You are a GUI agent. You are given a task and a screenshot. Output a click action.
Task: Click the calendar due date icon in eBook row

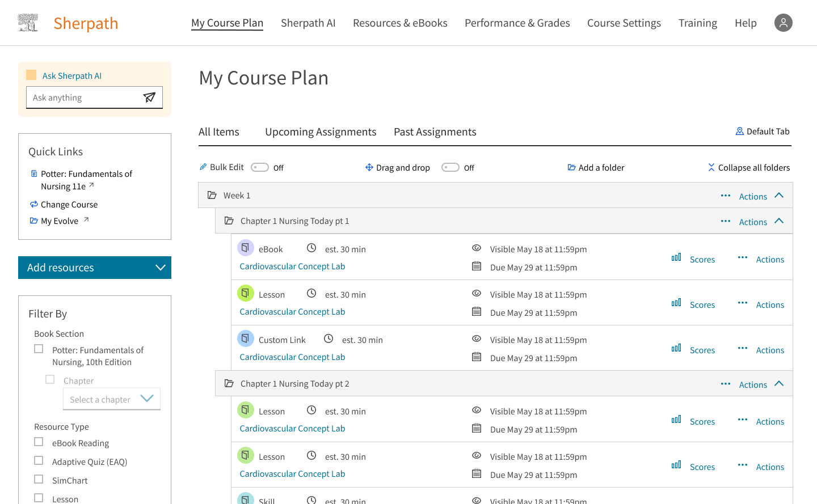[477, 266]
